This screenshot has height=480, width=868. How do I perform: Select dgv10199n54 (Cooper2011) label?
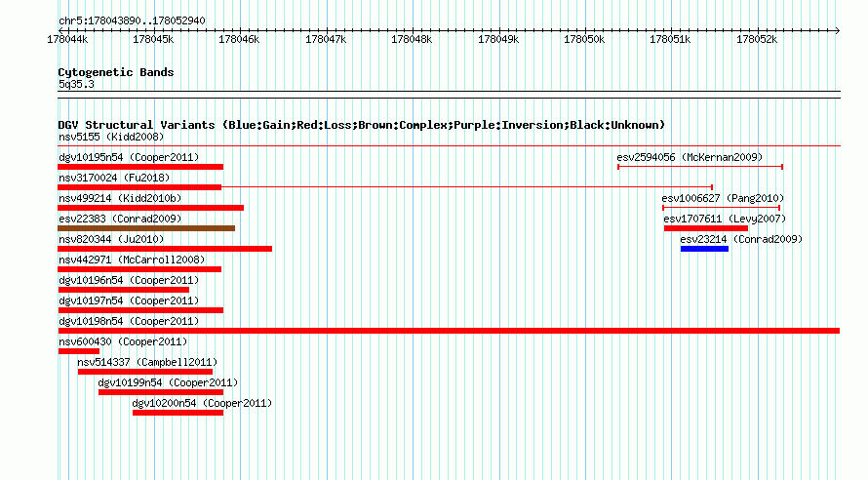168,382
